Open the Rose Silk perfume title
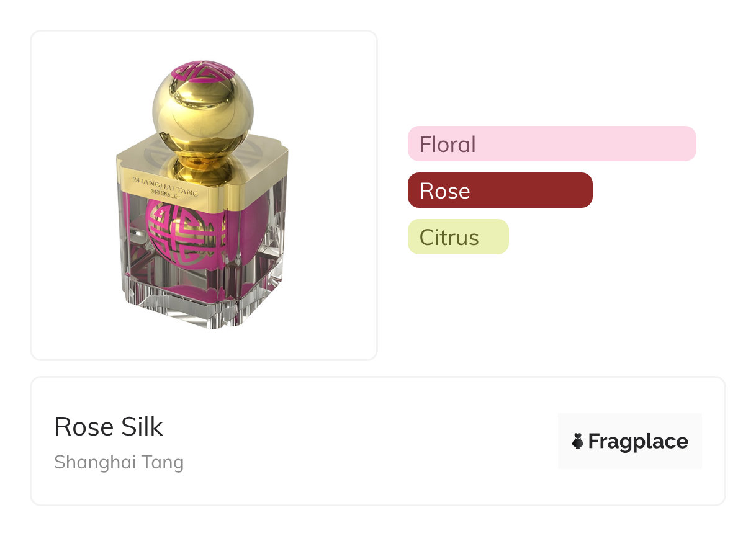The height and width of the screenshot is (536, 756). [x=109, y=427]
